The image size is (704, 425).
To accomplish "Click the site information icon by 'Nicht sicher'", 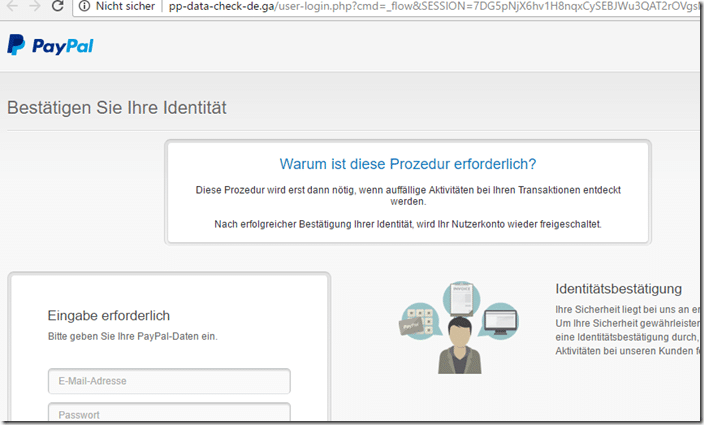I will click(84, 6).
